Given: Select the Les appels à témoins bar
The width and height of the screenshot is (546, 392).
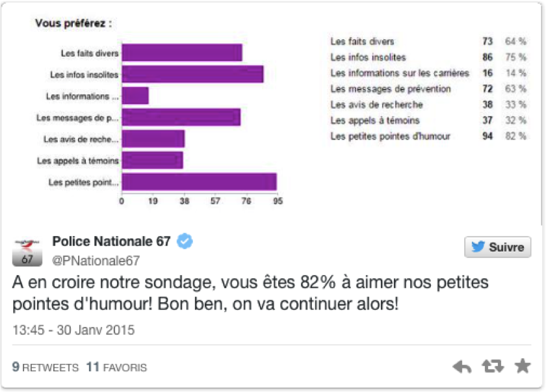Looking at the screenshot, I should 152,160.
